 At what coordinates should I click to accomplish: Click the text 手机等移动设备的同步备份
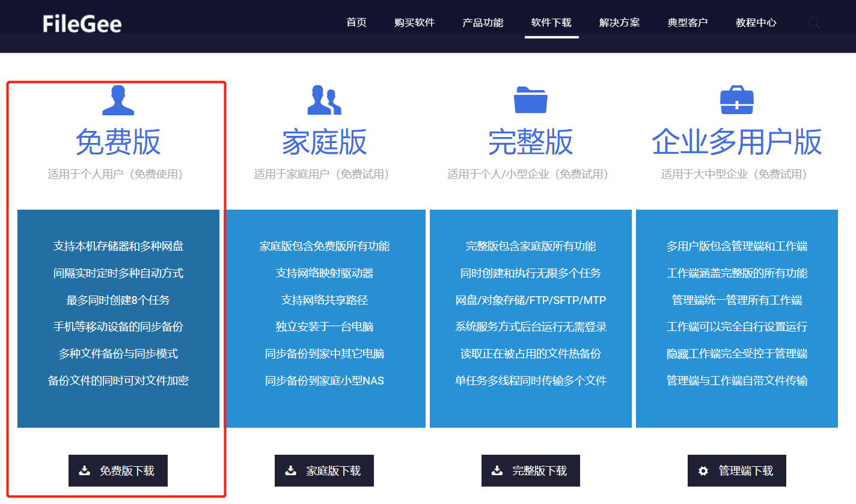(x=118, y=327)
